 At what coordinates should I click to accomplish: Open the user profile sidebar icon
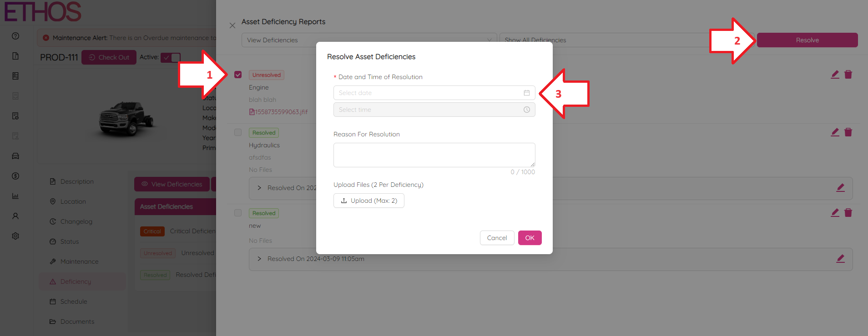(x=15, y=216)
